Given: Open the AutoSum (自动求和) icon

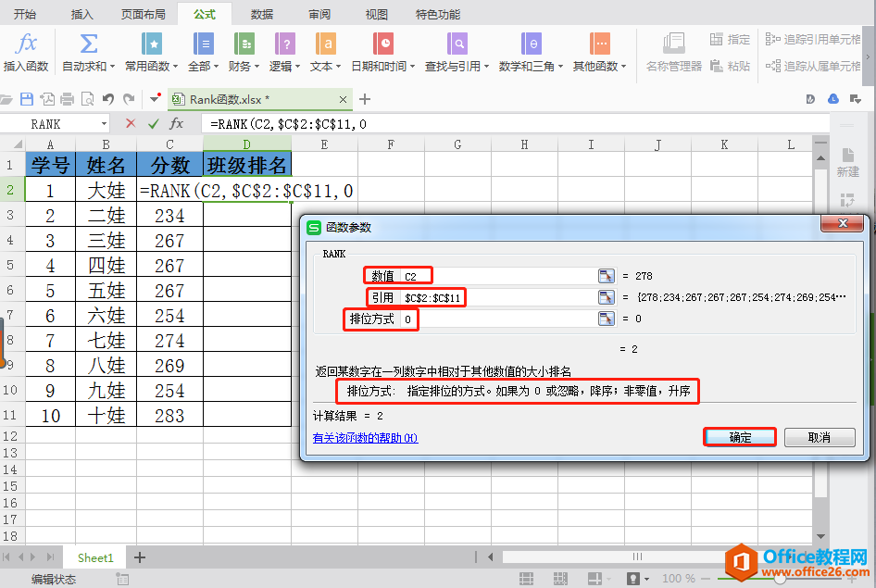Looking at the screenshot, I should point(88,44).
